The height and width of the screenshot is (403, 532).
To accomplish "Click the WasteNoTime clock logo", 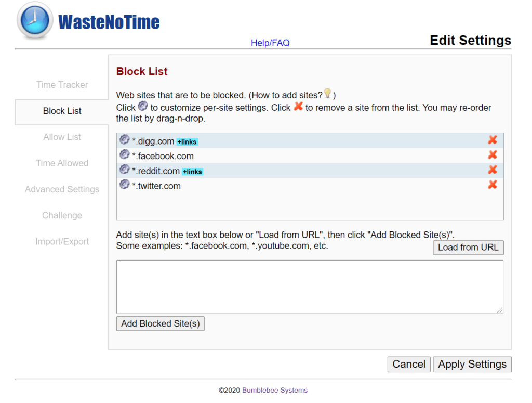I will coord(35,20).
